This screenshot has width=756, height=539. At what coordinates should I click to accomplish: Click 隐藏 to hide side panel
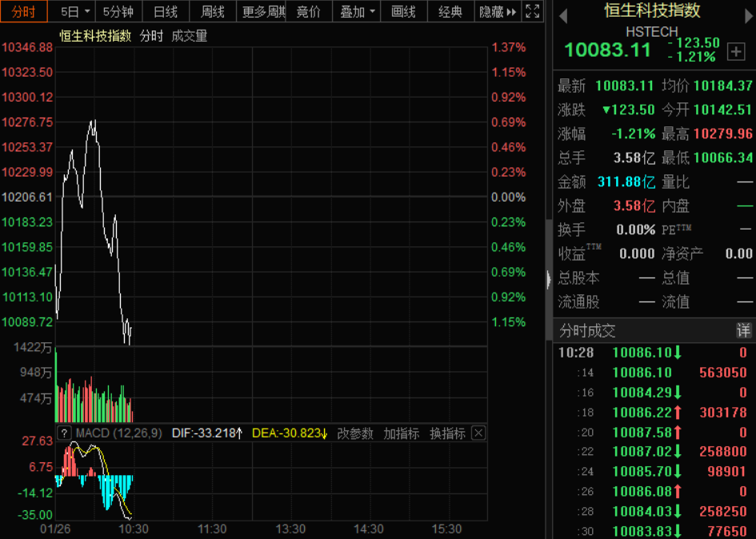click(x=498, y=11)
